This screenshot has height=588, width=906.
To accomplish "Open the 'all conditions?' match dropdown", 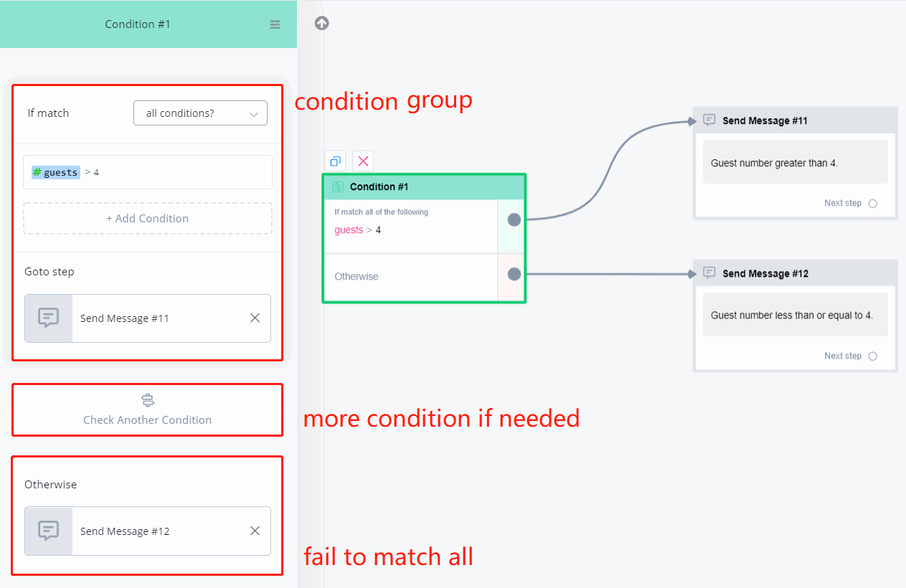I will pyautogui.click(x=200, y=113).
